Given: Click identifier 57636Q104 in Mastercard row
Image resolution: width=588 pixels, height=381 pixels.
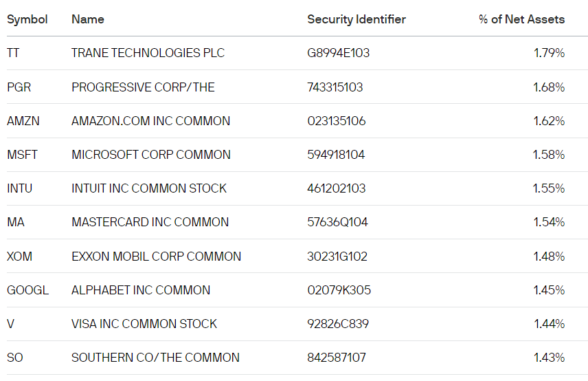Looking at the screenshot, I should click(338, 222).
